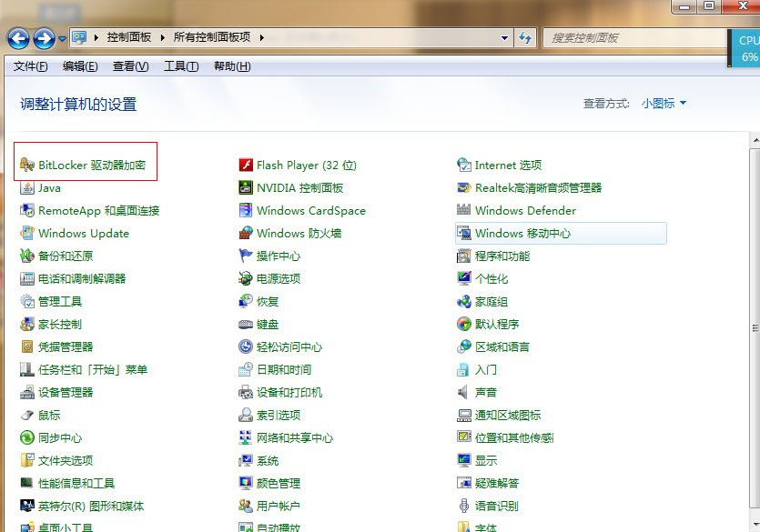Open Internet 选项 icon
Image resolution: width=760 pixels, height=532 pixels.
click(464, 166)
